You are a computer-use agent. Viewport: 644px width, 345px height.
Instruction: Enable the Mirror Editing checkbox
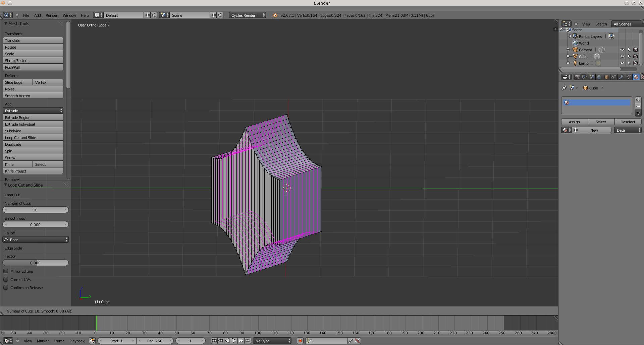point(6,271)
